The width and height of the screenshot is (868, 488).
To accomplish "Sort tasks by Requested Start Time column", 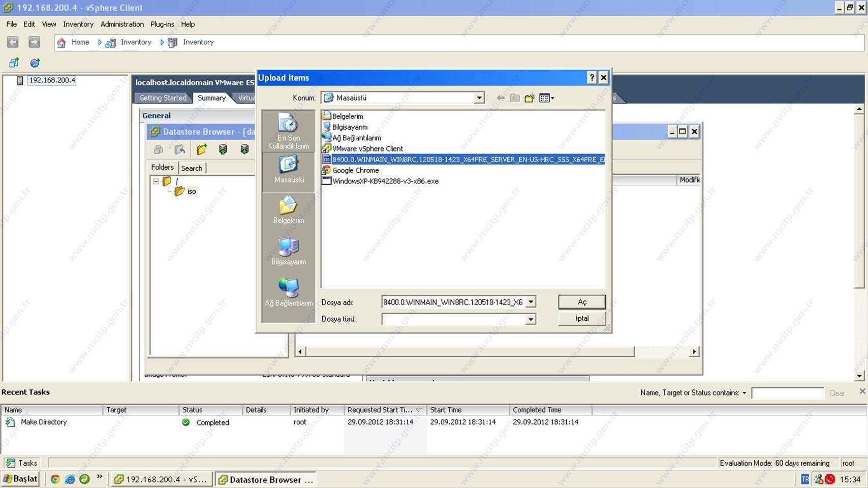I will tap(385, 410).
